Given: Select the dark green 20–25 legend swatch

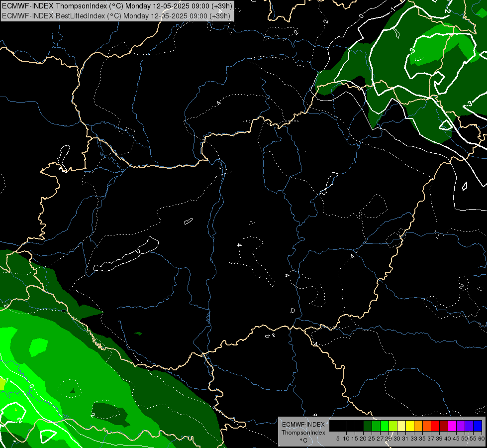Looking at the screenshot, I should pos(368,426).
